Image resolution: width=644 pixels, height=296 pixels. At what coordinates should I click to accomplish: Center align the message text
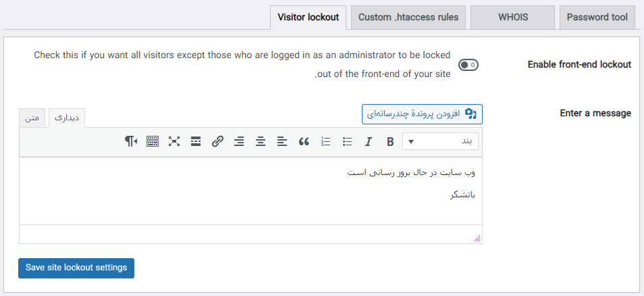(x=261, y=141)
